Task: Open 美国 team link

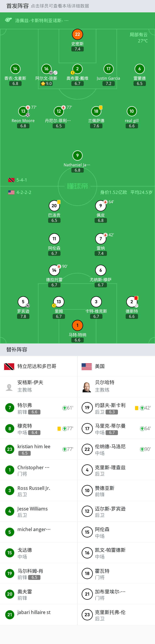Action: pos(100,366)
